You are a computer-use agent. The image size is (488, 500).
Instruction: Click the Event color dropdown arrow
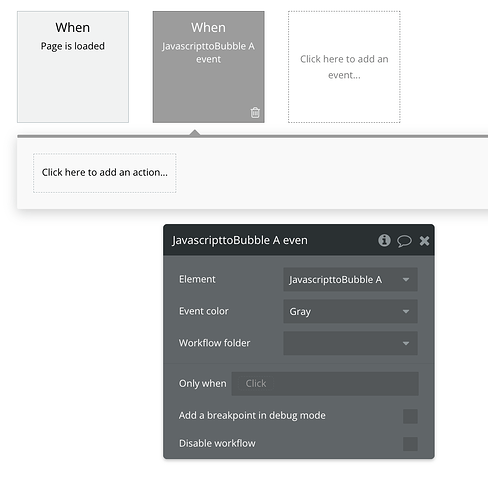(406, 312)
